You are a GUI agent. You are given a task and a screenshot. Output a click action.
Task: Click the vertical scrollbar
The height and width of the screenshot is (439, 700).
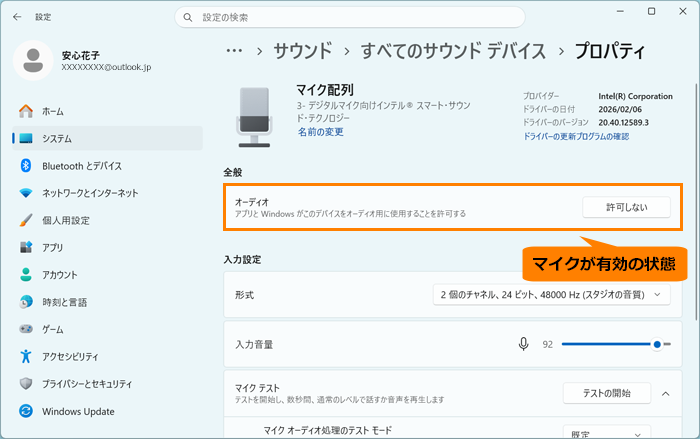point(696,202)
